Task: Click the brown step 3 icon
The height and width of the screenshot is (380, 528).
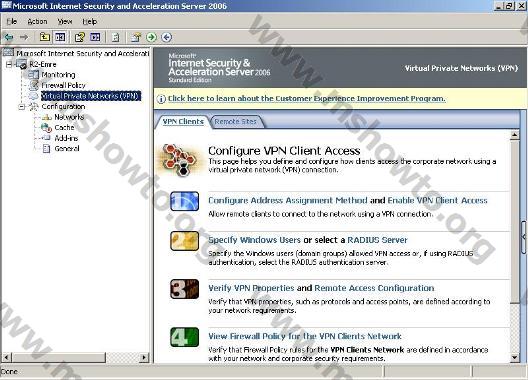Action: 185,289
